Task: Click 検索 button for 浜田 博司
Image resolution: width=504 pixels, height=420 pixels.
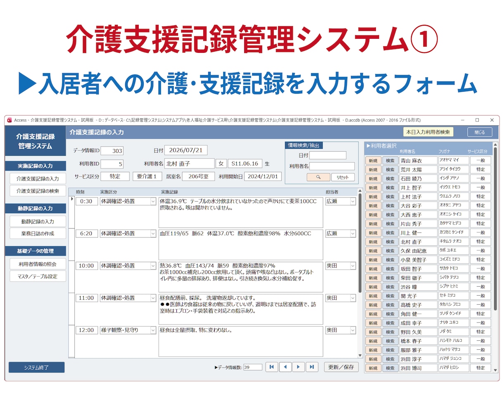Action: click(x=390, y=368)
